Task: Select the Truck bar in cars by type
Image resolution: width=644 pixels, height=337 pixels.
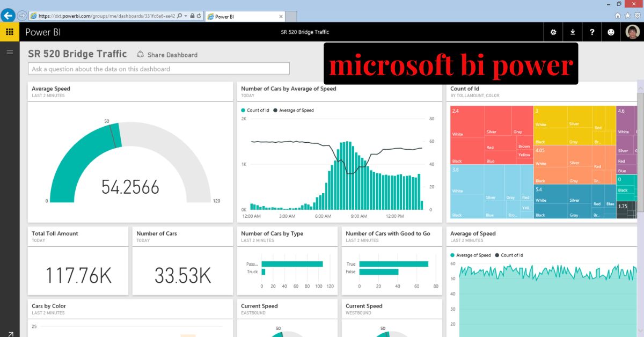Action: pos(264,272)
